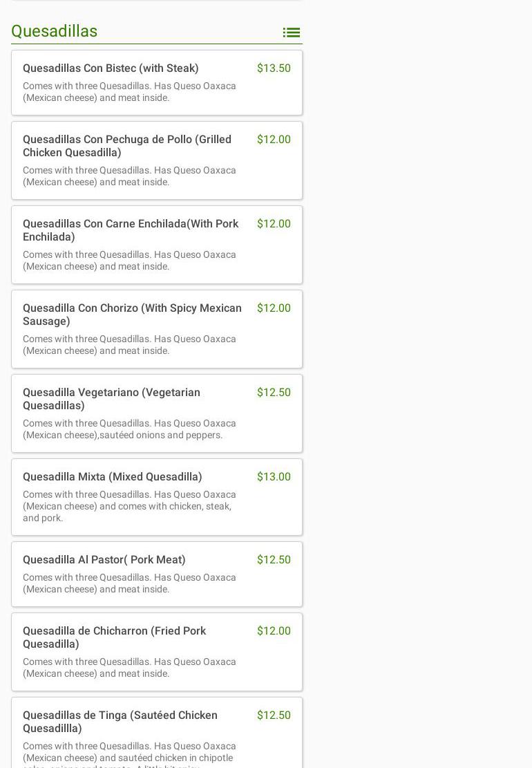532x768 pixels.
Task: Click the $12.50 price of Quesadilla Vegetariano
Action: point(274,393)
